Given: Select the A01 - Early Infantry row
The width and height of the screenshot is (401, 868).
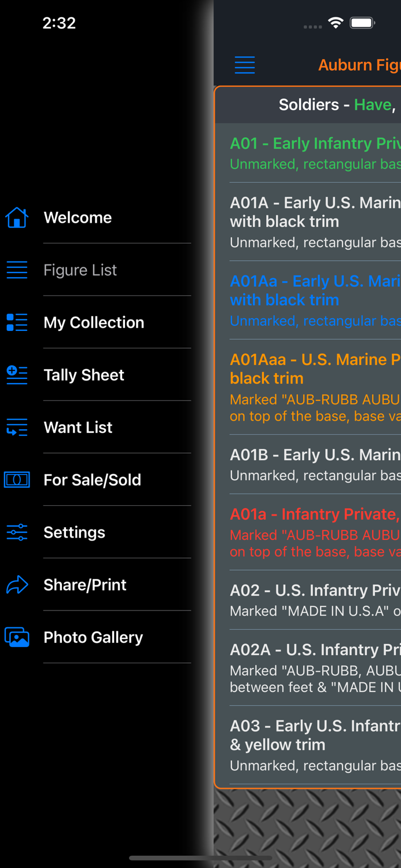Looking at the screenshot, I should (x=308, y=153).
